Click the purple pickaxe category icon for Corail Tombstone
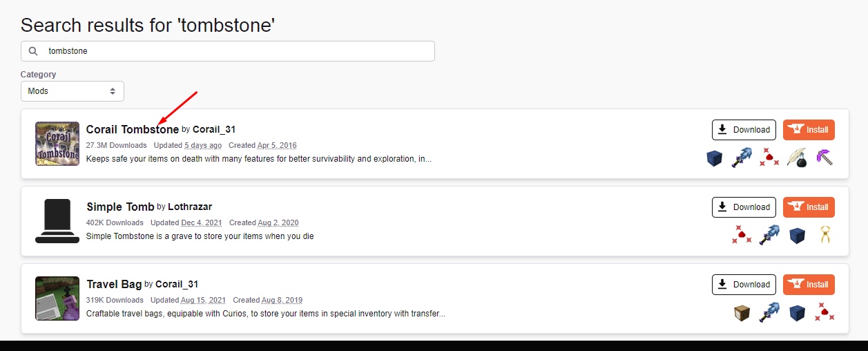The height and width of the screenshot is (351, 868). [824, 158]
